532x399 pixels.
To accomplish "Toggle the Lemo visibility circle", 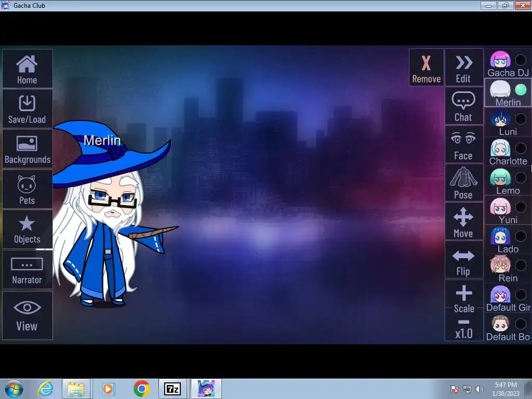I will [521, 178].
